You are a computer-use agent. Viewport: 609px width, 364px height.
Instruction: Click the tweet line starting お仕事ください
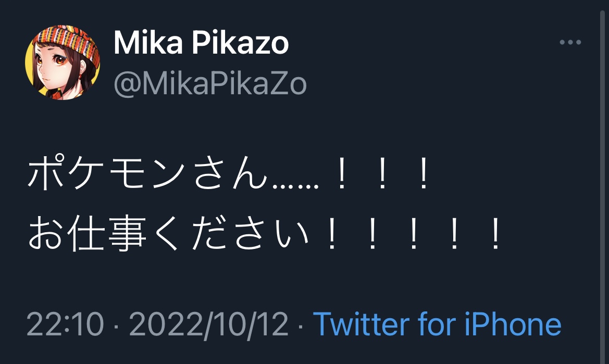tap(265, 235)
